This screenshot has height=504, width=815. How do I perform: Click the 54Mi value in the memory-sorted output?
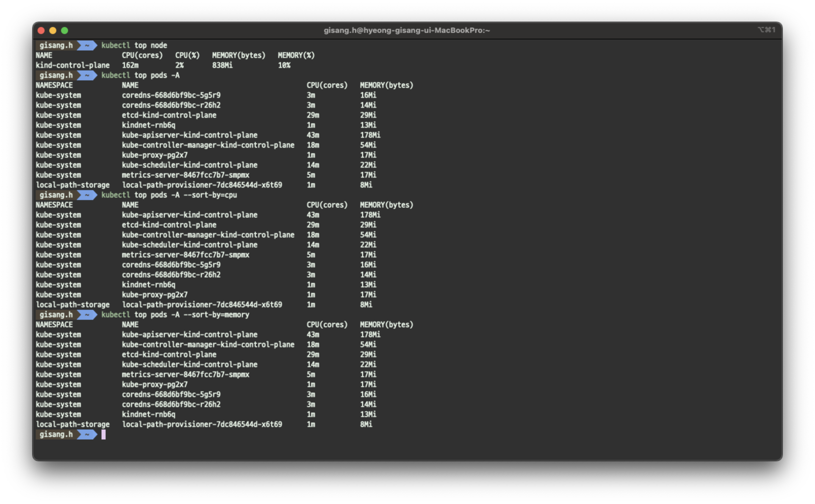coord(368,345)
